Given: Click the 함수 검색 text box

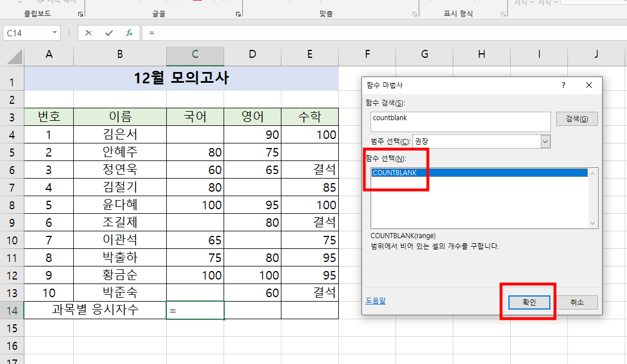Looking at the screenshot, I should coord(460,121).
